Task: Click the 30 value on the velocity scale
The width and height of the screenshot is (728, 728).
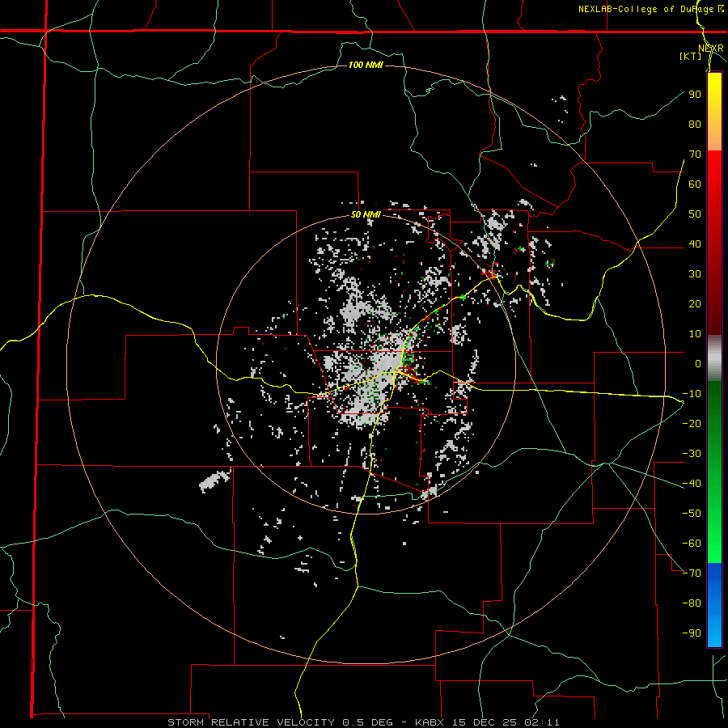Action: tap(695, 274)
